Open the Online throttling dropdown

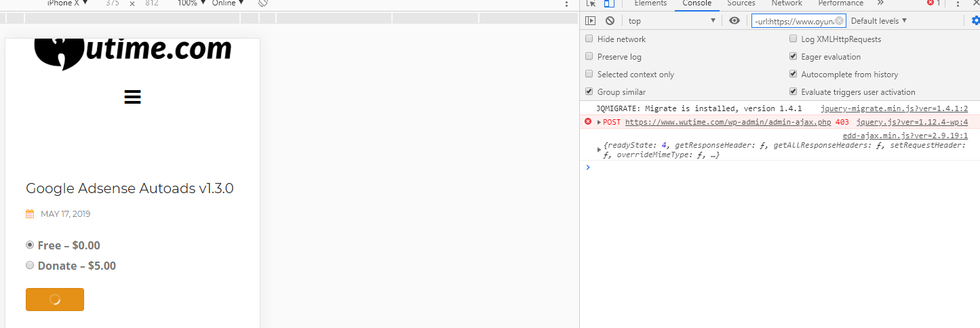[228, 3]
